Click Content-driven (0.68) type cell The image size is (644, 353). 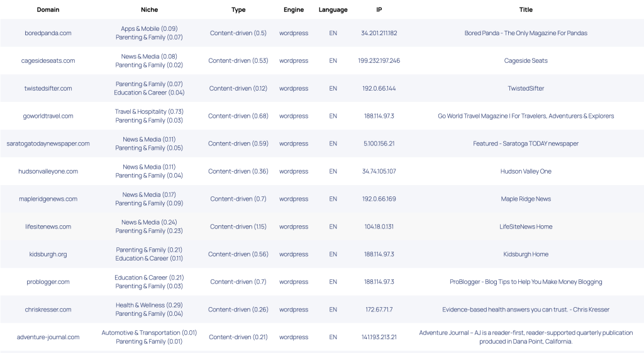coord(238,116)
